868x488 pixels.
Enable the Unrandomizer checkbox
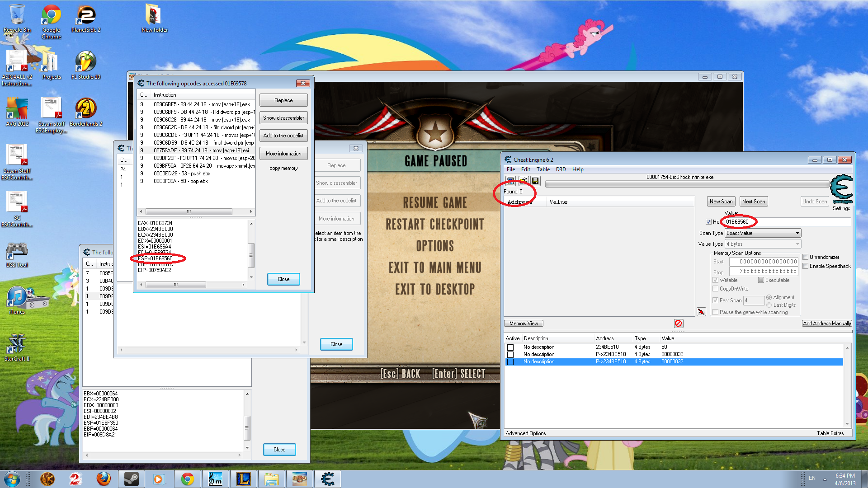coord(805,257)
